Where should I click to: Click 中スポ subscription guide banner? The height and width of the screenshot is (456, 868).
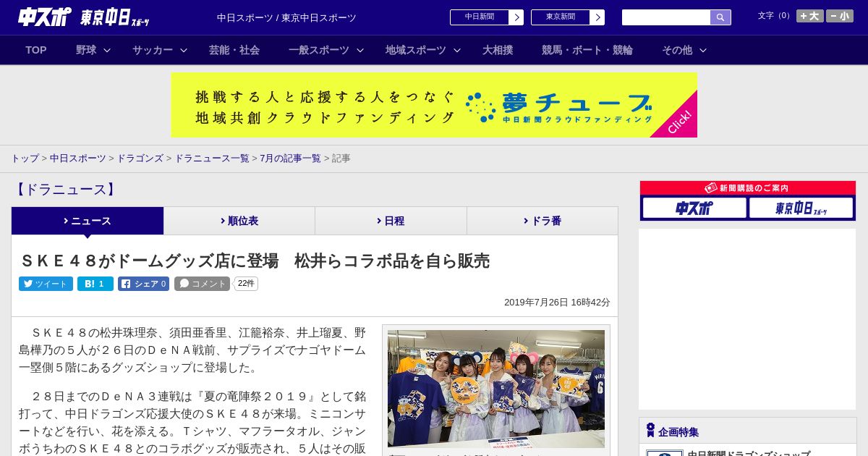(694, 208)
